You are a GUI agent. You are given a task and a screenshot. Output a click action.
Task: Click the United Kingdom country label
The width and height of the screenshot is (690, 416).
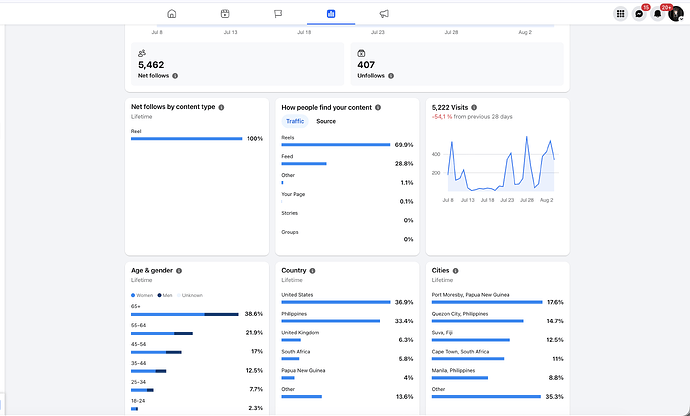pyautogui.click(x=300, y=333)
